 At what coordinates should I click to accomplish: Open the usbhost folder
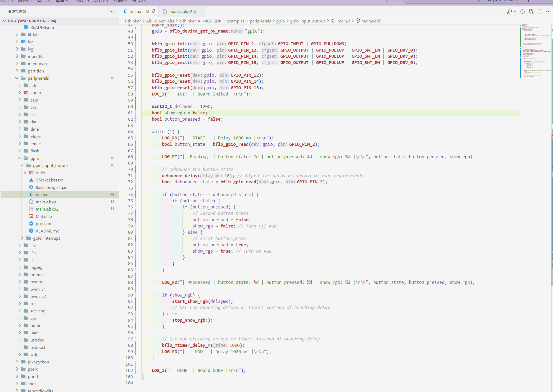[x=60, y=347]
